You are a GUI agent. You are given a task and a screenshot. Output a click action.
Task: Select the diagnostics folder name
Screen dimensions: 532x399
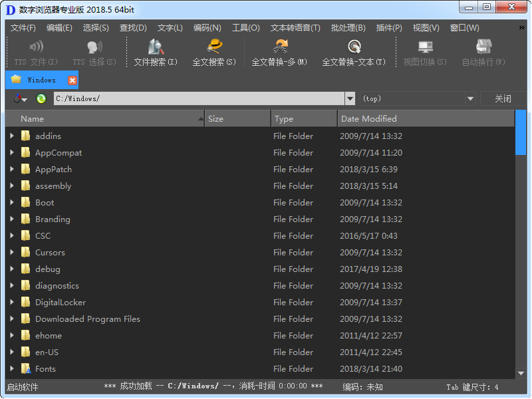point(57,286)
